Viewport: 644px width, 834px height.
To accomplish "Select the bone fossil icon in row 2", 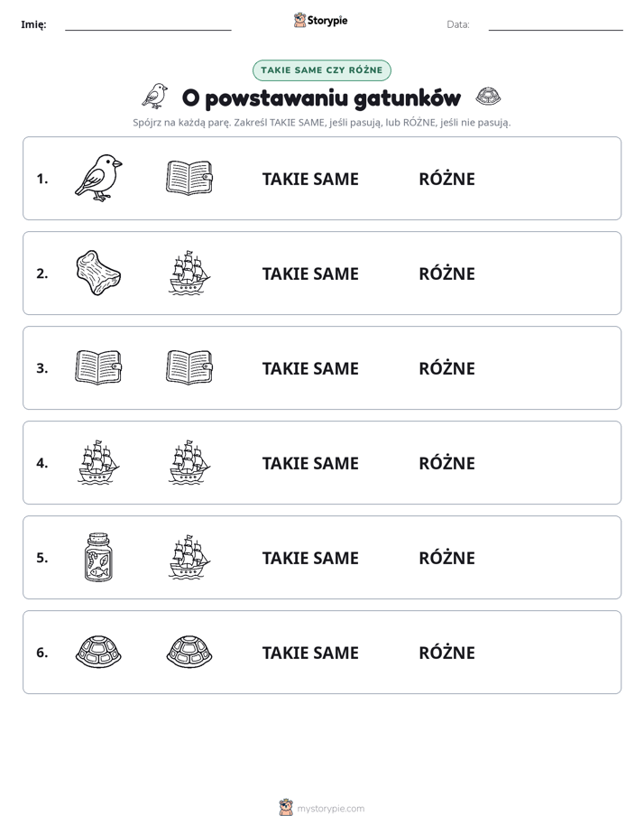I will [x=98, y=273].
